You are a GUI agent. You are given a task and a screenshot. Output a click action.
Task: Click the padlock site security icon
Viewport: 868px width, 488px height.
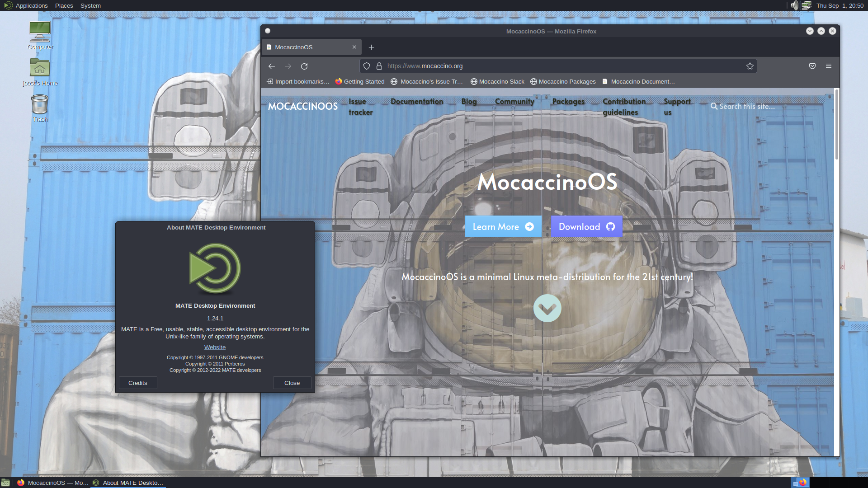pos(379,66)
